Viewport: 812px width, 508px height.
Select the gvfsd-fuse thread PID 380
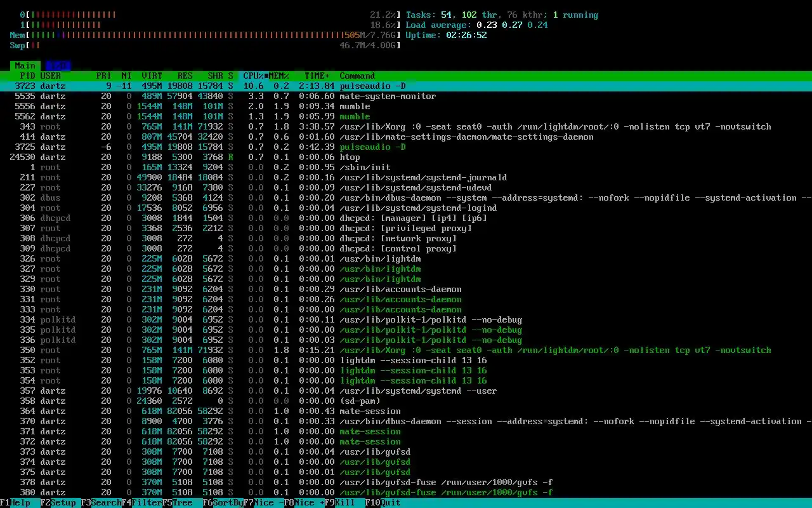[406, 492]
